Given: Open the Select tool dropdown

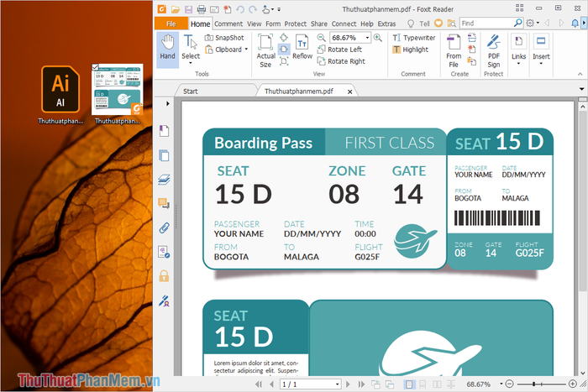Looking at the screenshot, I should pos(191,63).
